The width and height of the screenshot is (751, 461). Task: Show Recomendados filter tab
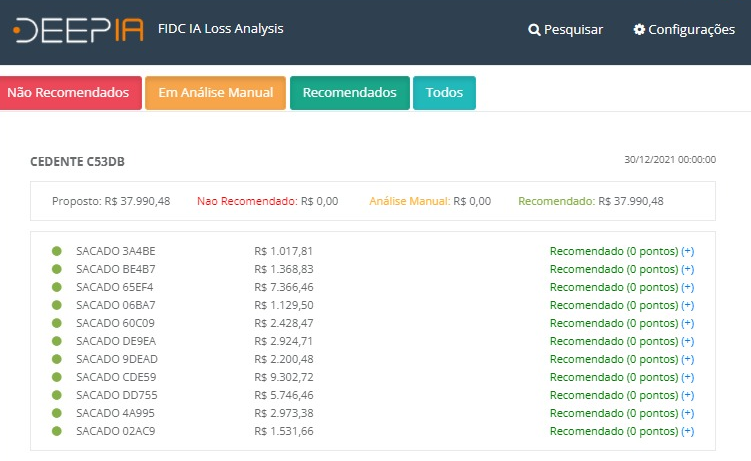pyautogui.click(x=349, y=93)
